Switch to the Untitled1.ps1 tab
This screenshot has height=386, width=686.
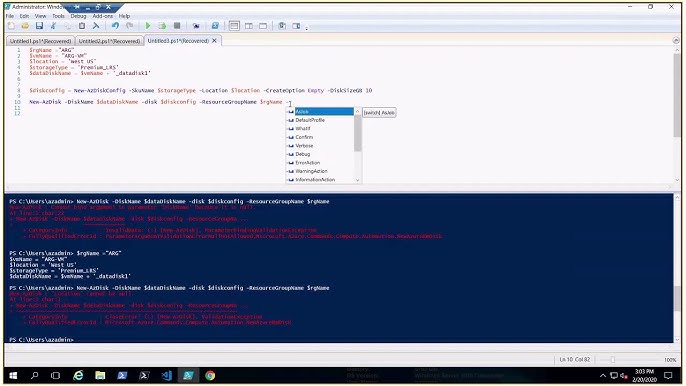coord(40,41)
